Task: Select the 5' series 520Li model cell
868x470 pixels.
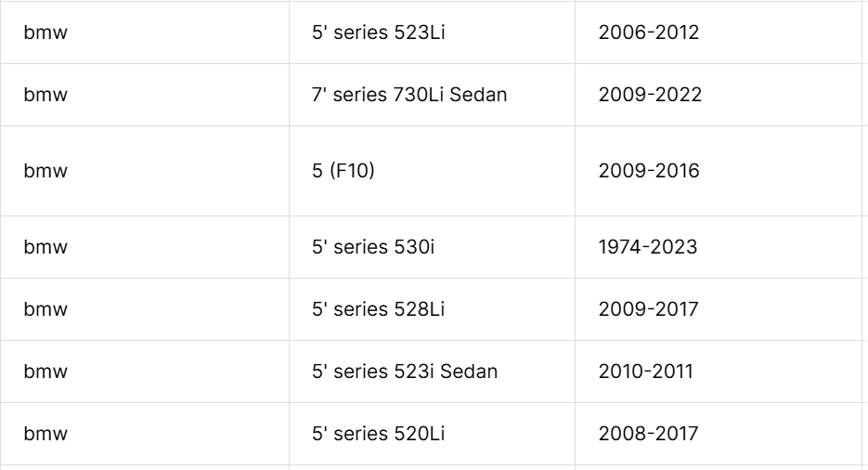Action: click(432, 434)
